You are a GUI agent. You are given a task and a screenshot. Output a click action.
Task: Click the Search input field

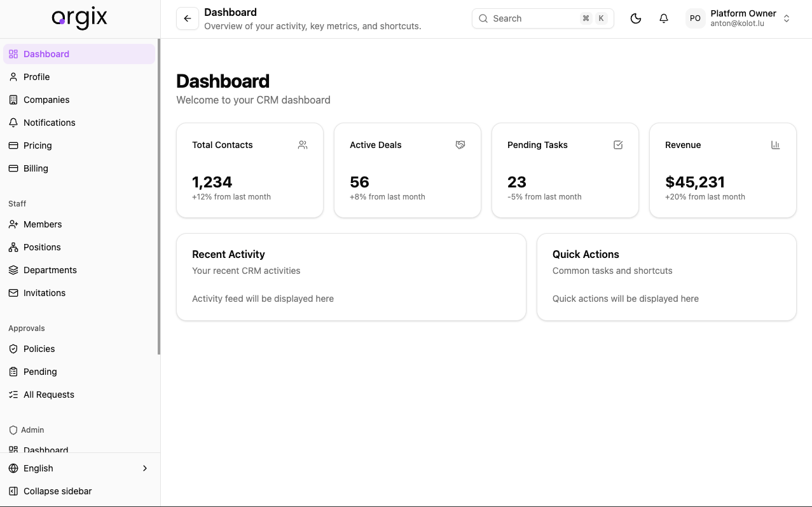coord(528,18)
